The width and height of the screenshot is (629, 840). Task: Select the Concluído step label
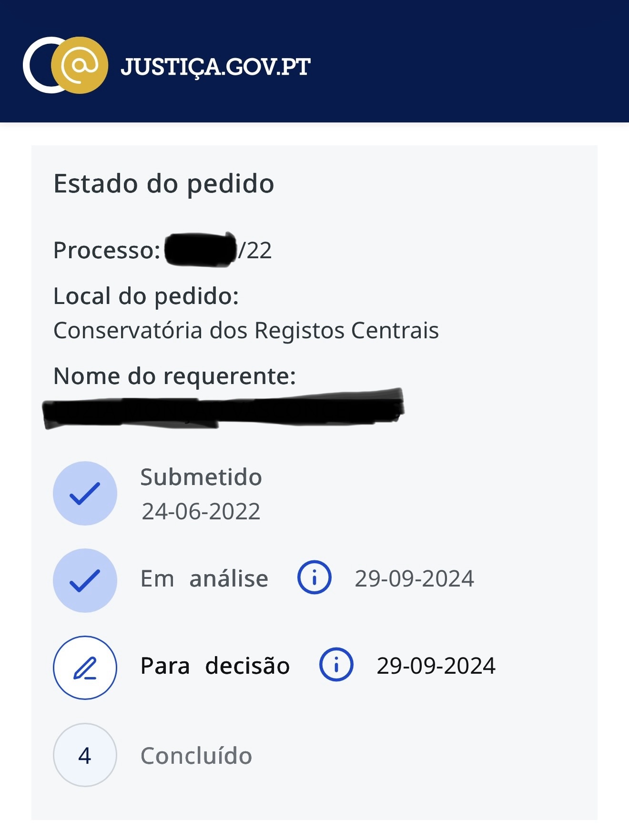coord(196,756)
